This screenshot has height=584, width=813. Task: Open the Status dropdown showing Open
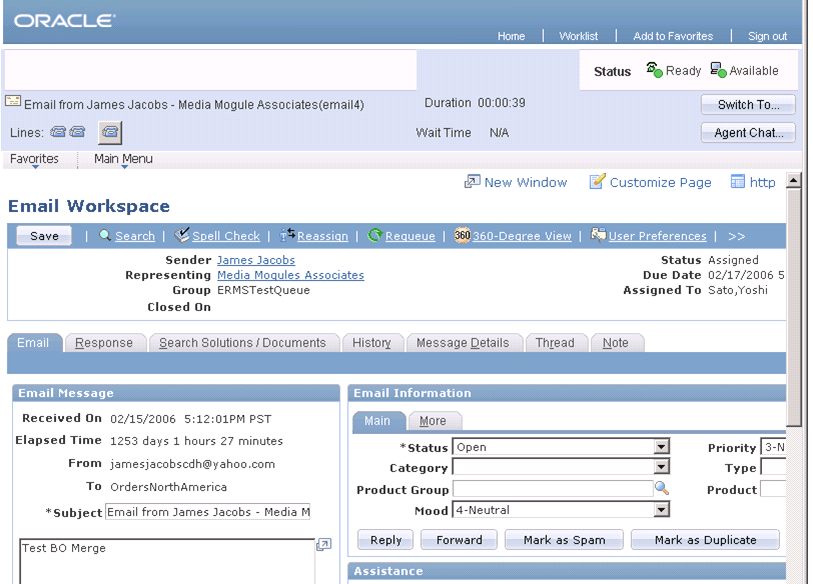click(x=661, y=447)
